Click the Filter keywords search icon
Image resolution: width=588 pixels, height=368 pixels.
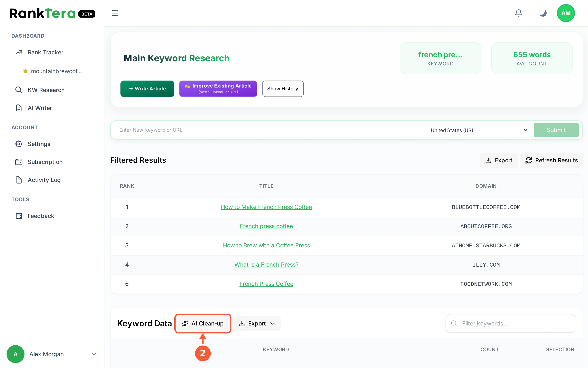click(x=454, y=323)
